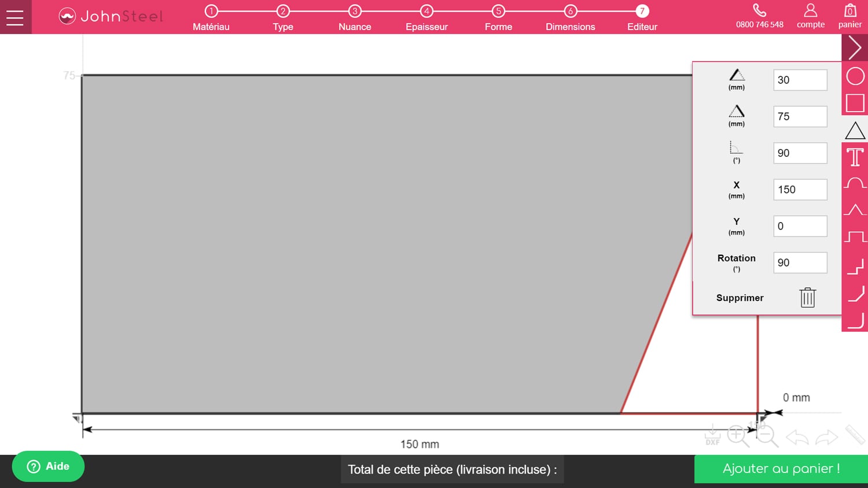Open the compte account menu

click(x=810, y=16)
